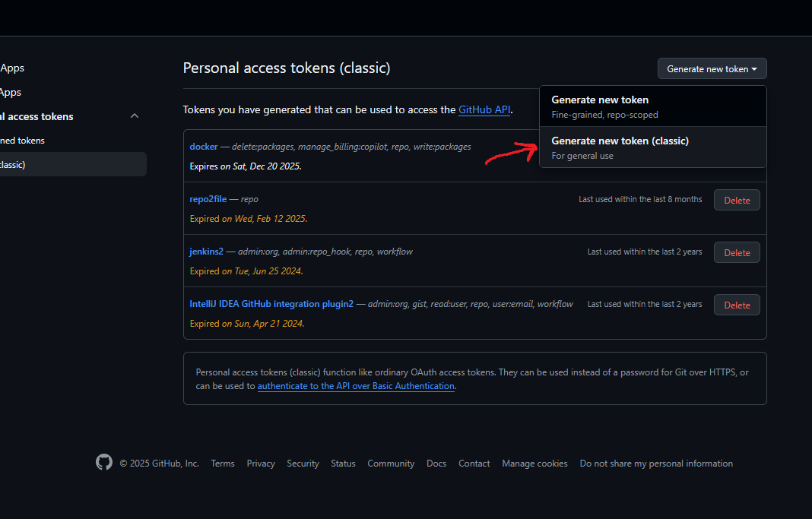Click Do not share my personal information
812x519 pixels.
(x=656, y=464)
